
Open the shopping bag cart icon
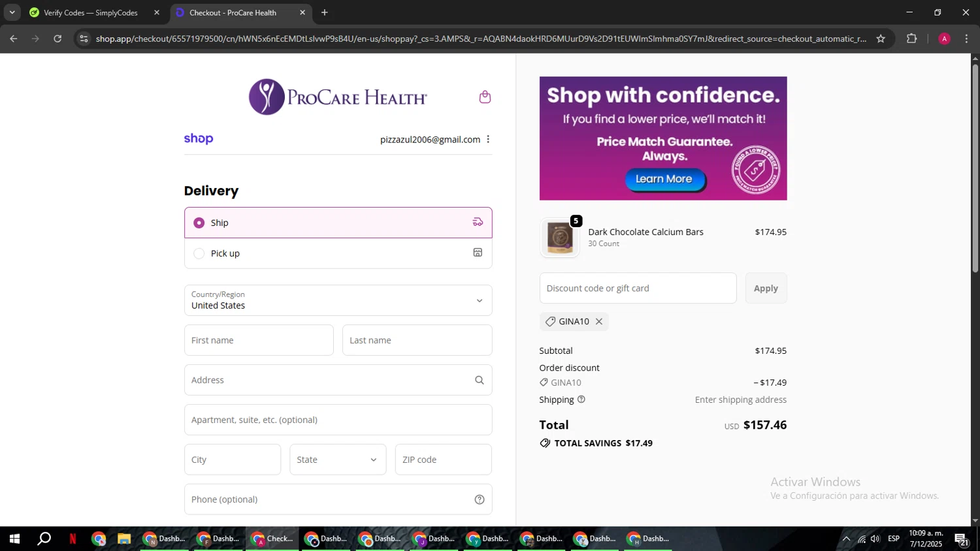(x=485, y=97)
